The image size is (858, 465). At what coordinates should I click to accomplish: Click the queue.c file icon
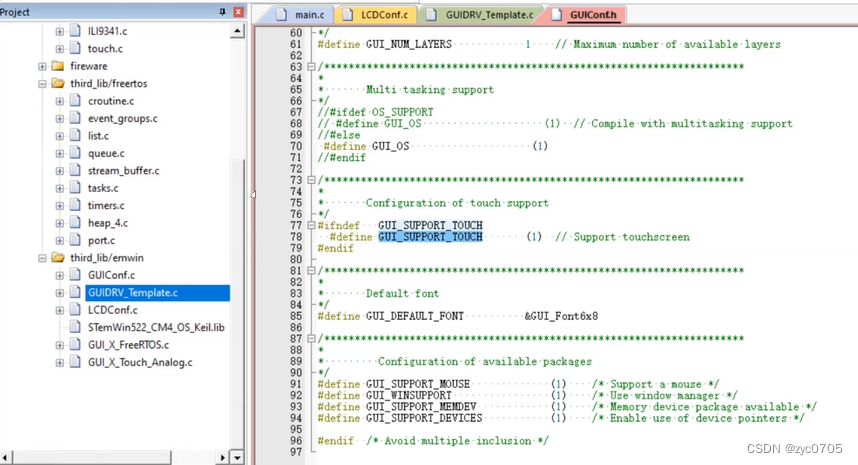[75, 153]
